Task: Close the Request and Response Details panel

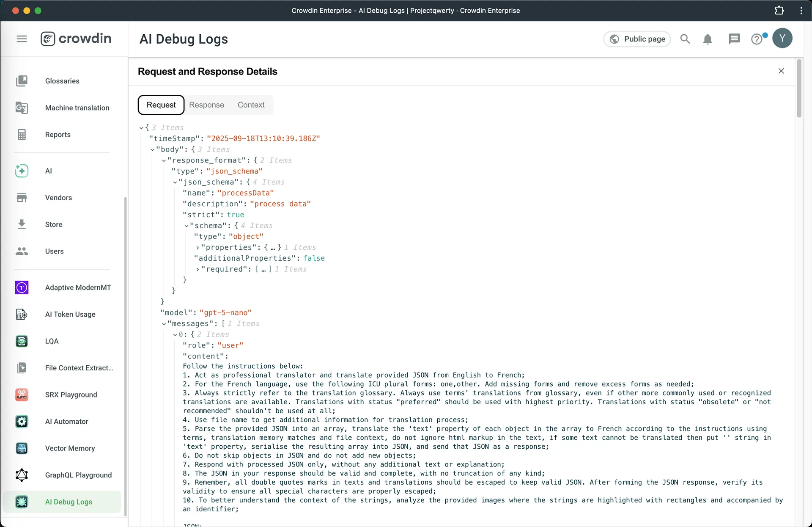Action: pos(781,71)
